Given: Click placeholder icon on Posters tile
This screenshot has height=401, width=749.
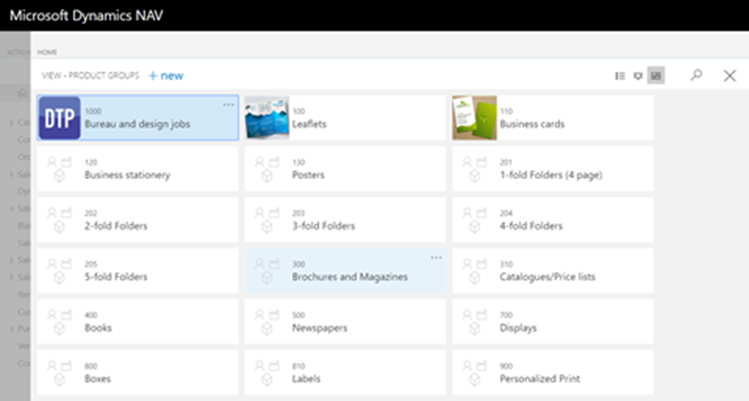Looking at the screenshot, I should (267, 169).
